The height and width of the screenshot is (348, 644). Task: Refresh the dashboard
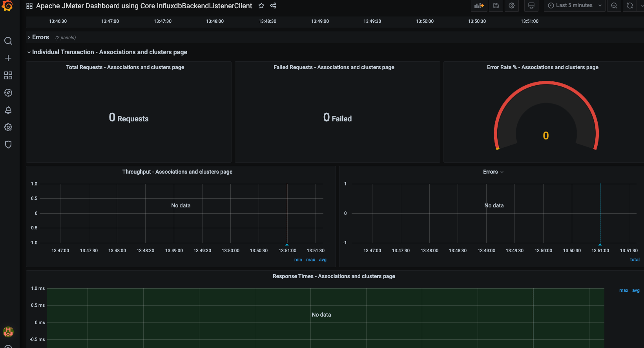[x=630, y=5]
